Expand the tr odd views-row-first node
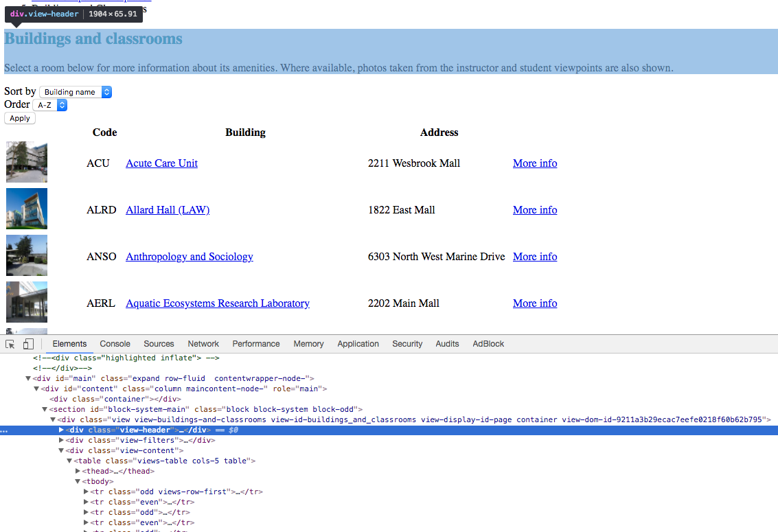This screenshot has width=778, height=532. click(x=86, y=491)
